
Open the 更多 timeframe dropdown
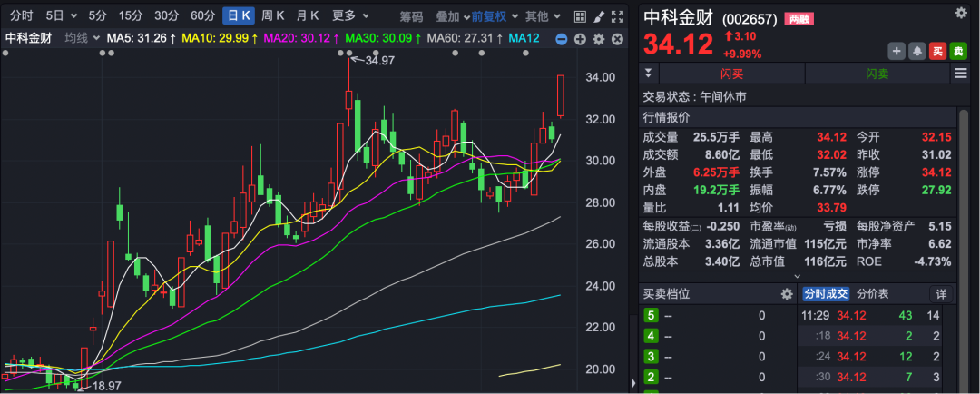tap(349, 15)
